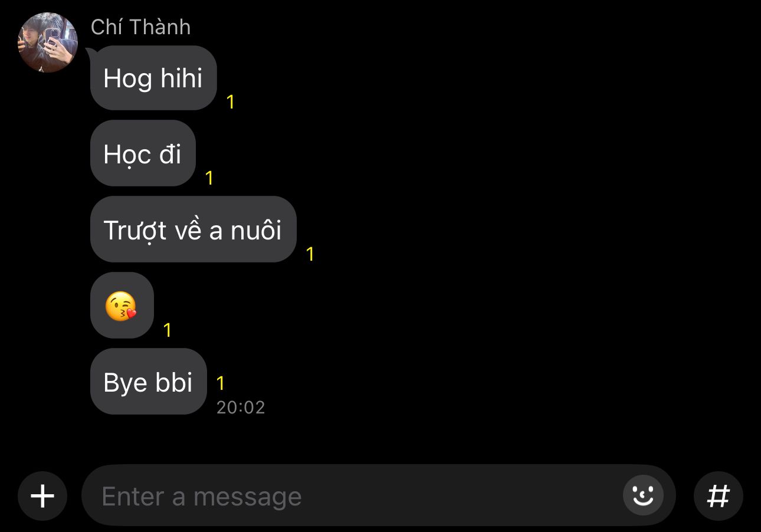Open the plus attachment menu
This screenshot has height=532, width=761.
[x=42, y=496]
